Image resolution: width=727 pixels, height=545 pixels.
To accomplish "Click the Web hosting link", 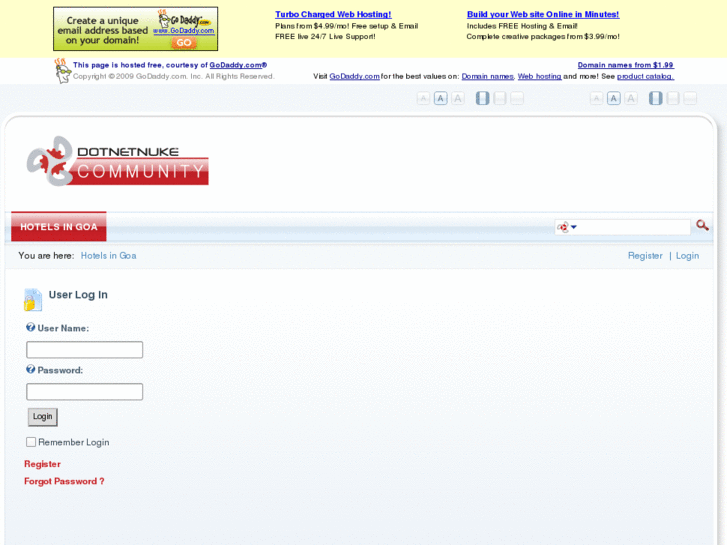I will (539, 76).
